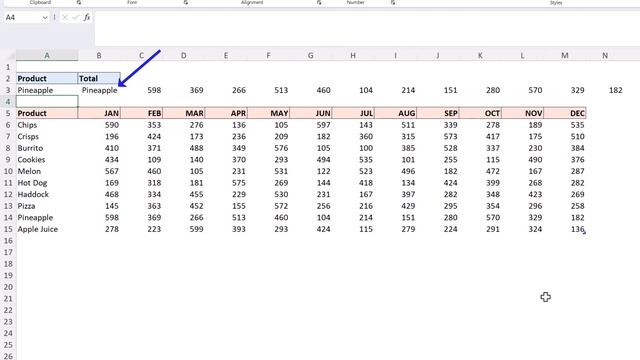The height and width of the screenshot is (360, 640).
Task: Click the Enter checkmark icon in formula bar
Action: pos(76,17)
